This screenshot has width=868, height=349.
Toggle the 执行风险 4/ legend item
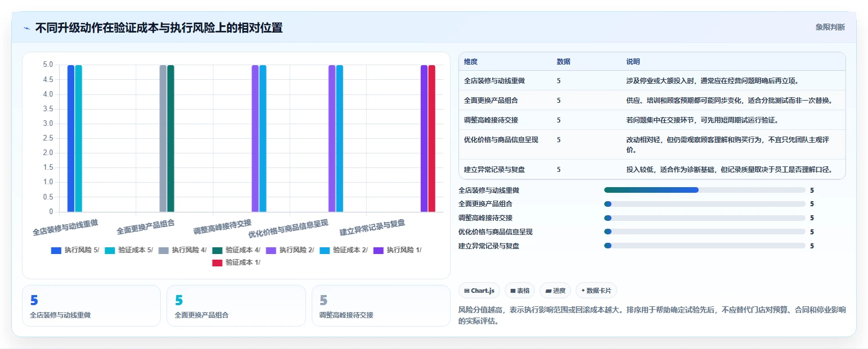pos(182,250)
